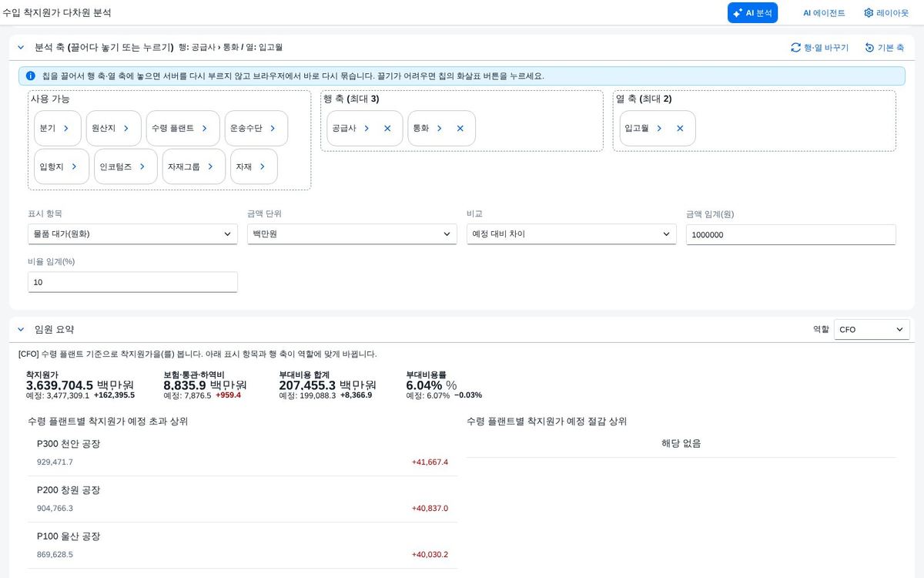
Task: Click the 869,628.5 amount
Action: (55, 555)
